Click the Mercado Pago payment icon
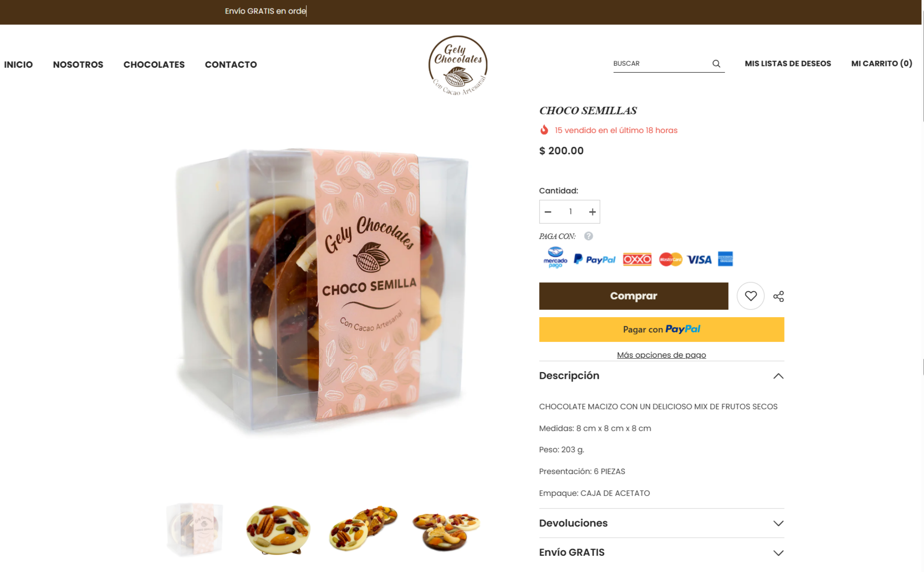The width and height of the screenshot is (924, 572). pyautogui.click(x=555, y=258)
